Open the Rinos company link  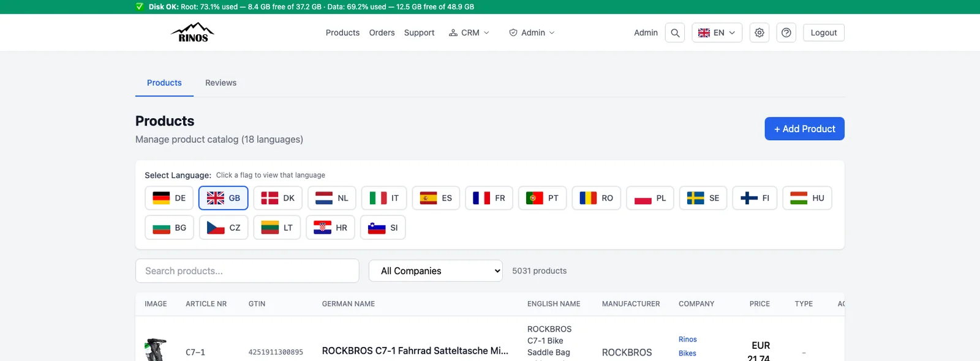688,340
